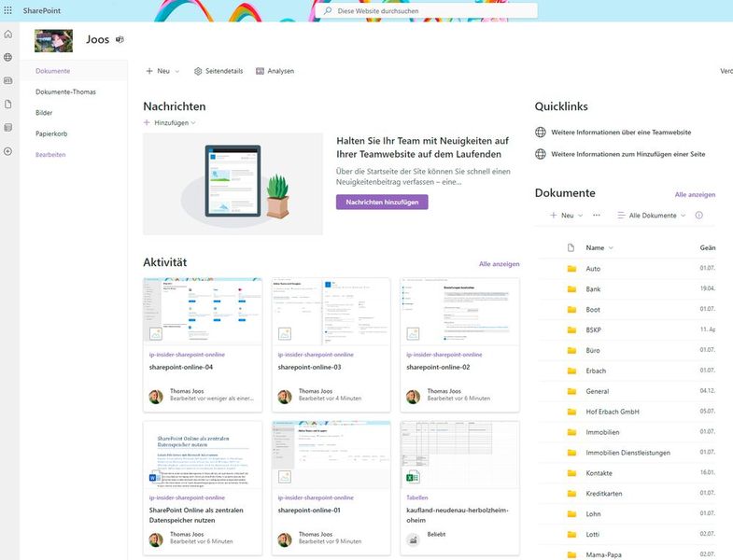Click the Excel icon on kaufland card

[413, 477]
